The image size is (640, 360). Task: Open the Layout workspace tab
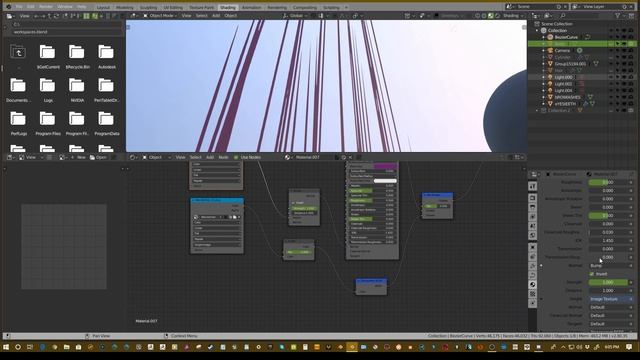[x=103, y=7]
